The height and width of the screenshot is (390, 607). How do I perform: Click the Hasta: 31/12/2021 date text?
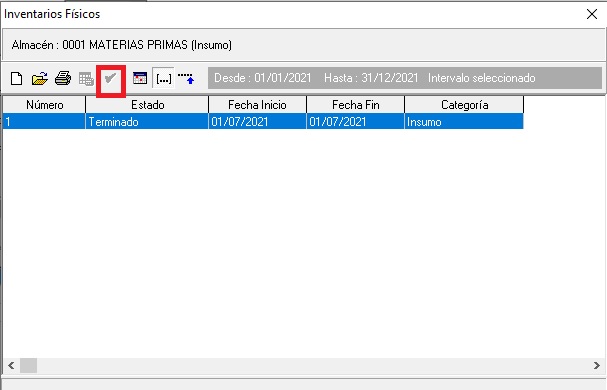point(371,78)
